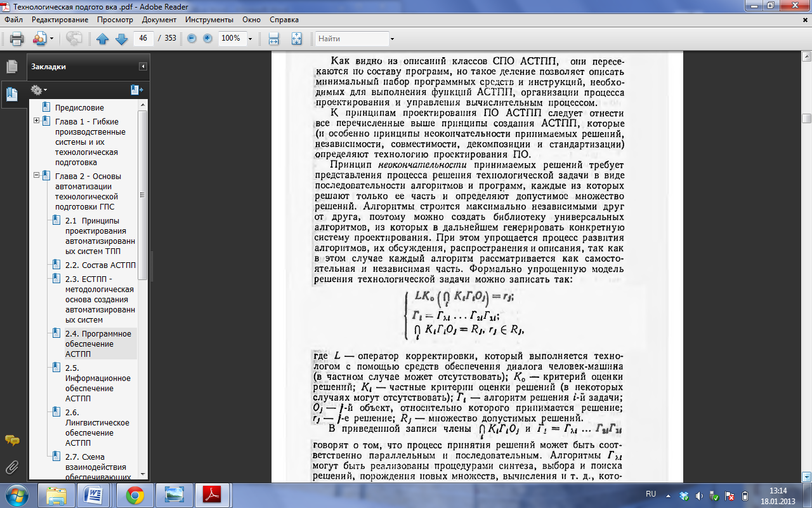The height and width of the screenshot is (508, 812).
Task: Open the Найти search options dropdown
Action: (393, 39)
